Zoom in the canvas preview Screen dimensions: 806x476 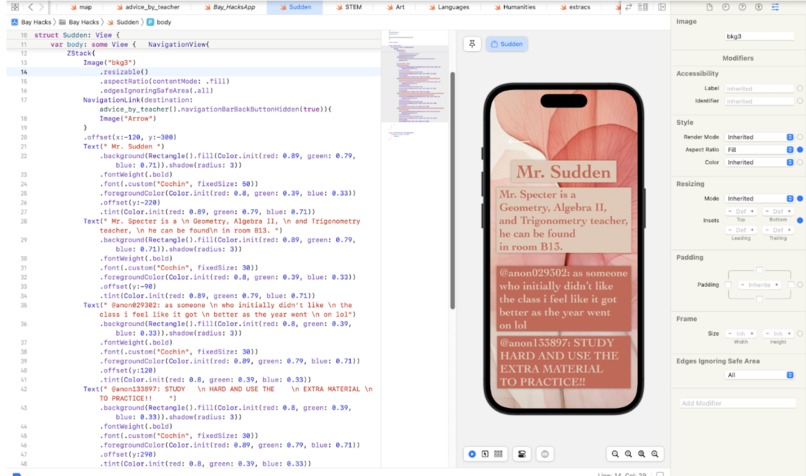point(655,454)
